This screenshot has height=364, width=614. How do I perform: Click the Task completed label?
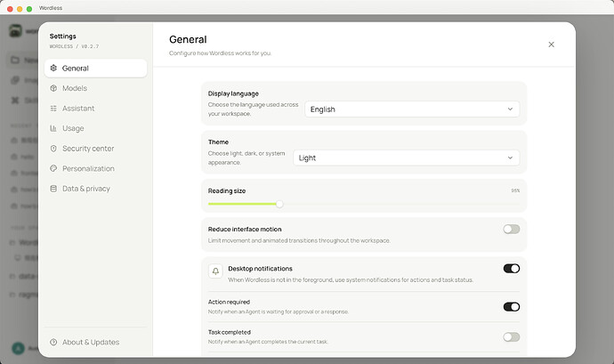pyautogui.click(x=230, y=332)
